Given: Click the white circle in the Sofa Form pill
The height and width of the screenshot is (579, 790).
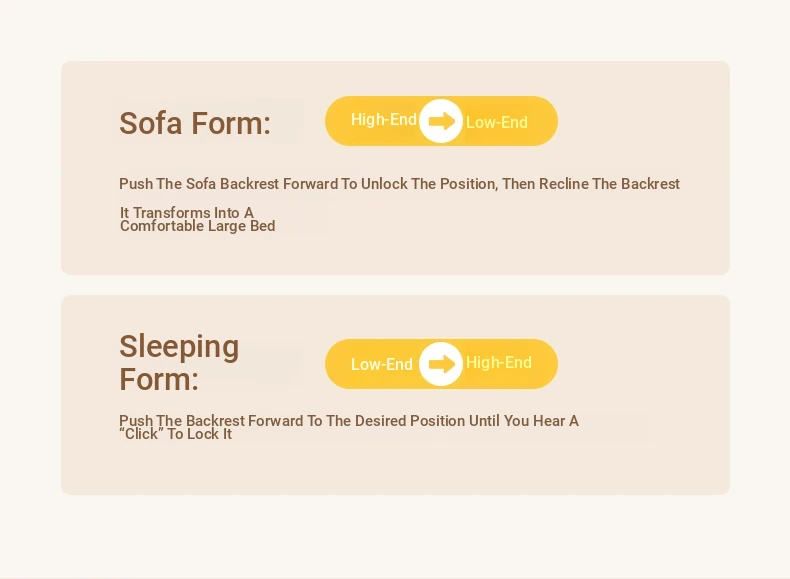Looking at the screenshot, I should (x=441, y=121).
